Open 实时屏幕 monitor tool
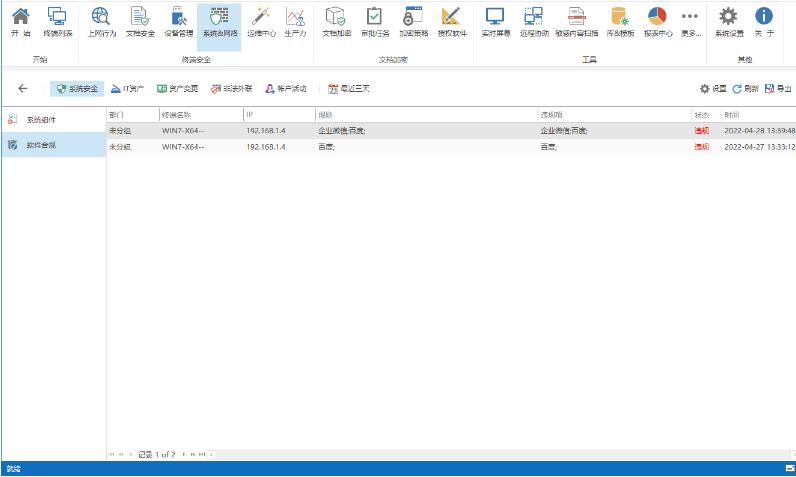This screenshot has width=796, height=477. 495,22
